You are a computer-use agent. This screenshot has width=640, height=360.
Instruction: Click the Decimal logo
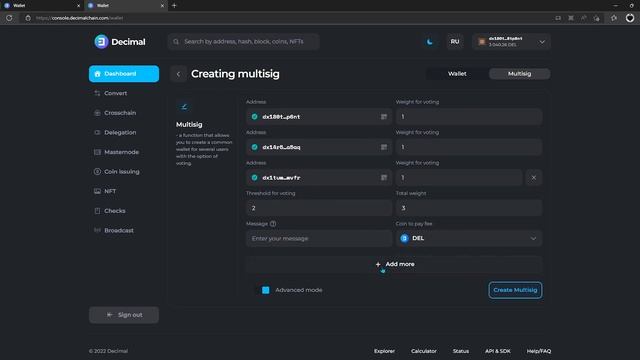(x=120, y=42)
